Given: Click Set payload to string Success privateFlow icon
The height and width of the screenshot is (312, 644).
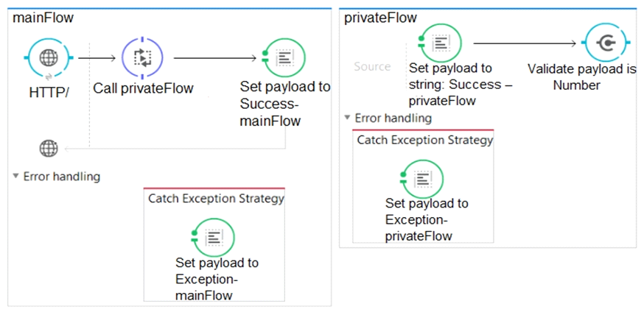Looking at the screenshot, I should pos(440,43).
